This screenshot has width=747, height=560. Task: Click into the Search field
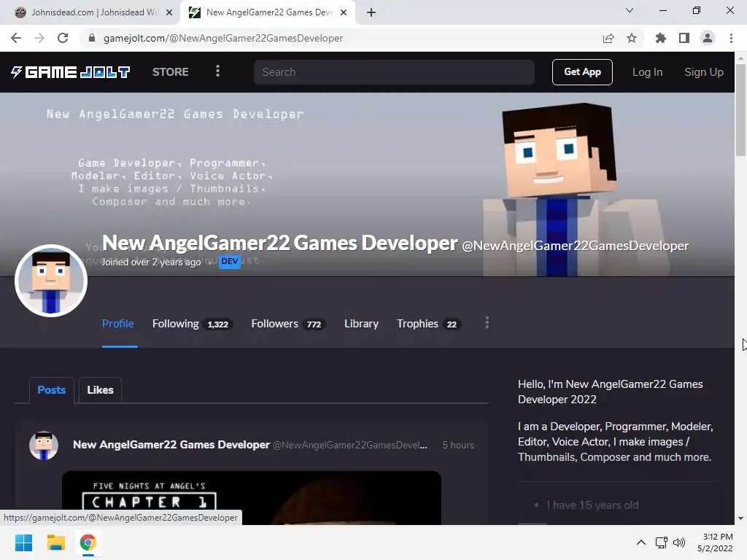tap(394, 72)
